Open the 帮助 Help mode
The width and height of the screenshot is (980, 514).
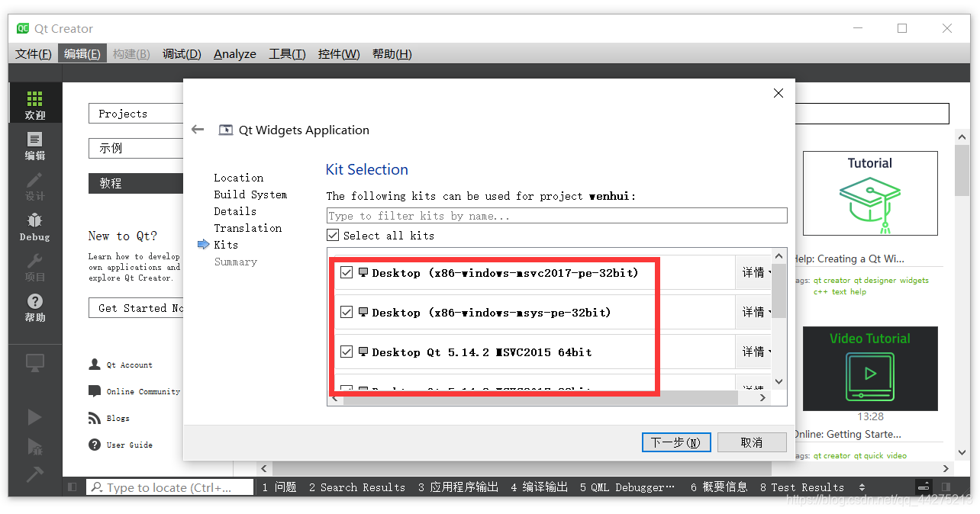[34, 305]
